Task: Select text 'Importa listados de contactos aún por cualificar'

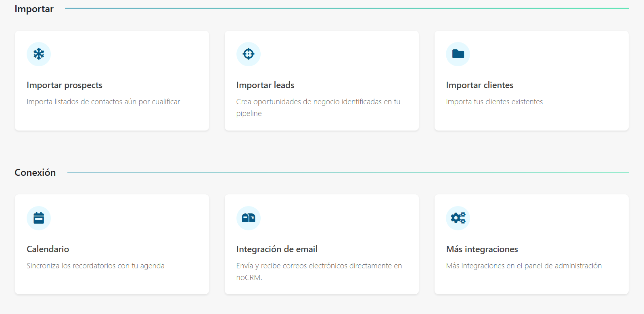Action: (x=103, y=102)
